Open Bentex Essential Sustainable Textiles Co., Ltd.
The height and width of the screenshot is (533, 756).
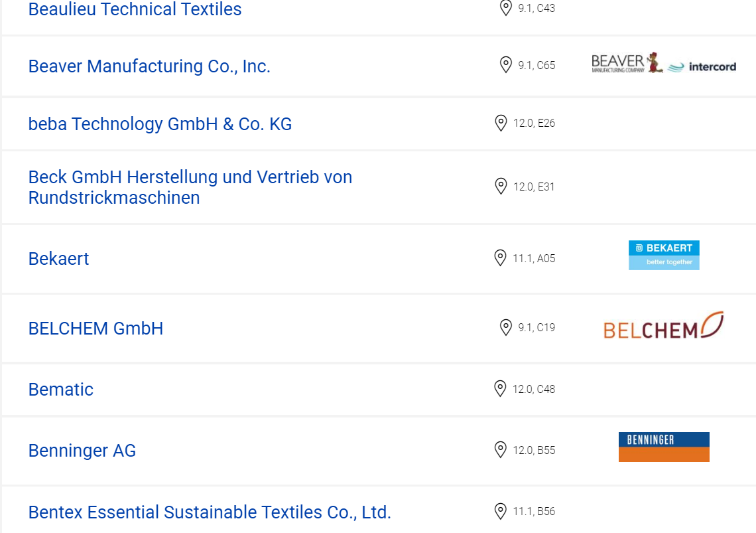click(210, 512)
